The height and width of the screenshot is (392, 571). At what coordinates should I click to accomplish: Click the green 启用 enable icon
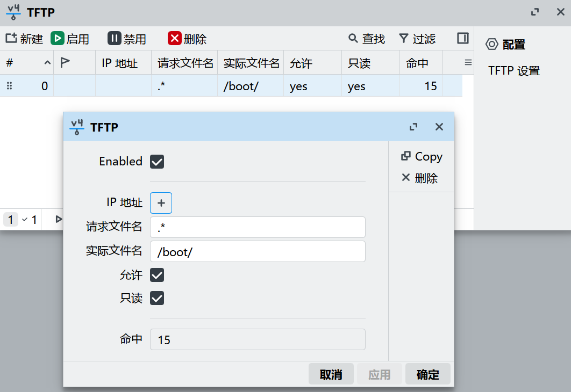coord(57,38)
